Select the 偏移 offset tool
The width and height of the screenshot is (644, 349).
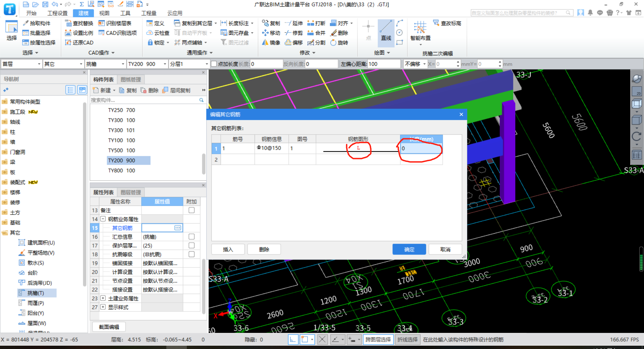pos(293,43)
